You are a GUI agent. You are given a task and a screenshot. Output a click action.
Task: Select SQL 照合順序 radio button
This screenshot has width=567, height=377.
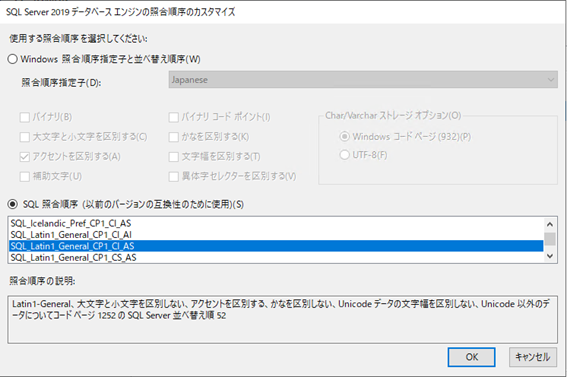pos(13,204)
